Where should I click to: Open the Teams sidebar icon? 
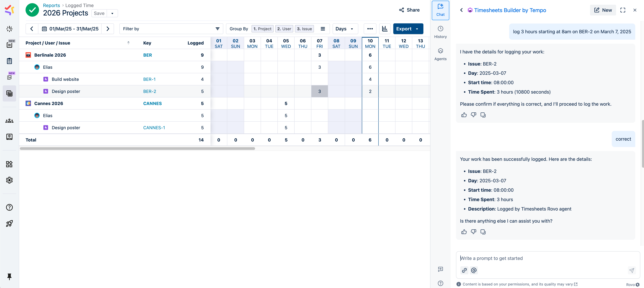point(9,121)
